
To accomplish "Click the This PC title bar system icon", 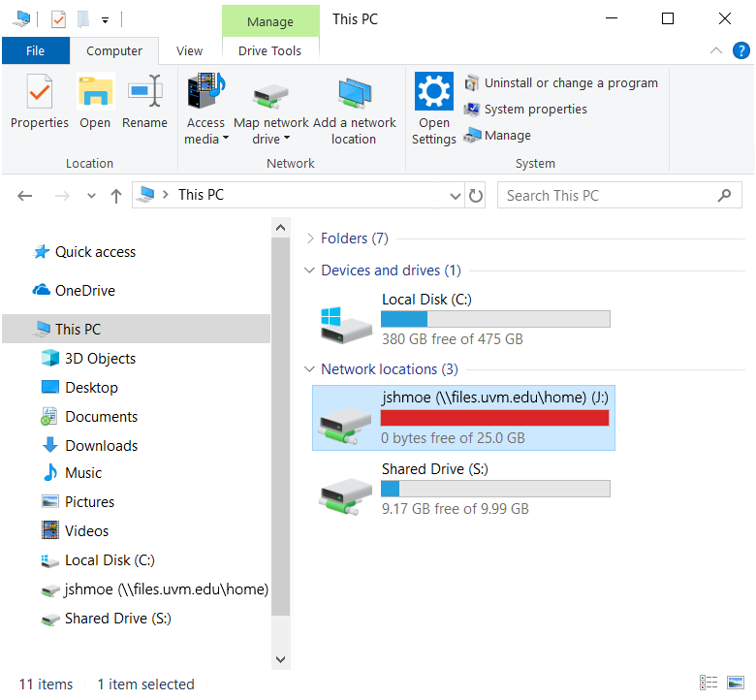I will pos(21,18).
